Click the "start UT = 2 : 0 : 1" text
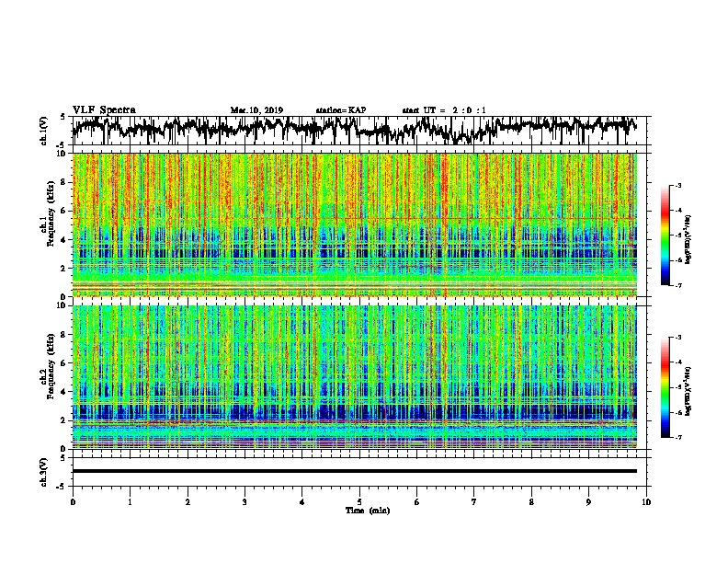This screenshot has height=563, width=728. (x=444, y=110)
